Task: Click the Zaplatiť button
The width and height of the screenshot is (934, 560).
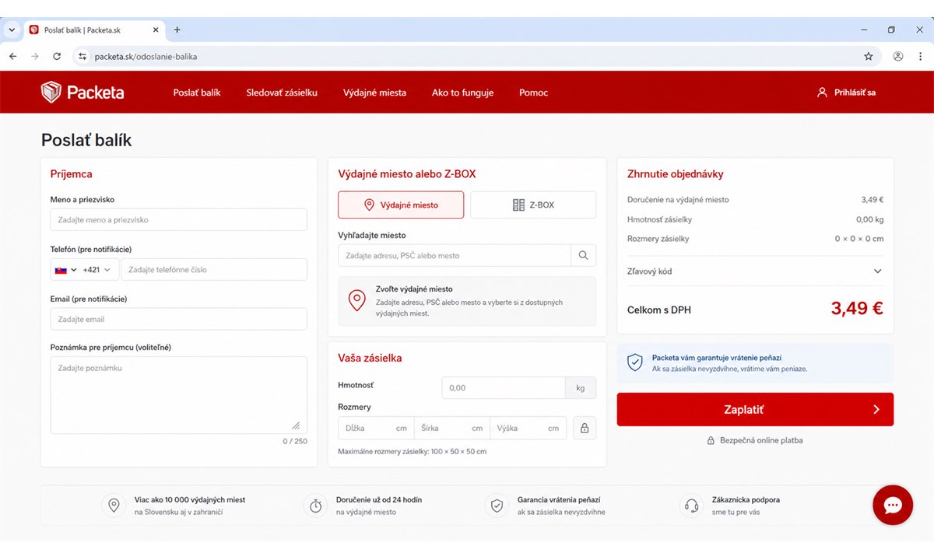Action: tap(755, 409)
